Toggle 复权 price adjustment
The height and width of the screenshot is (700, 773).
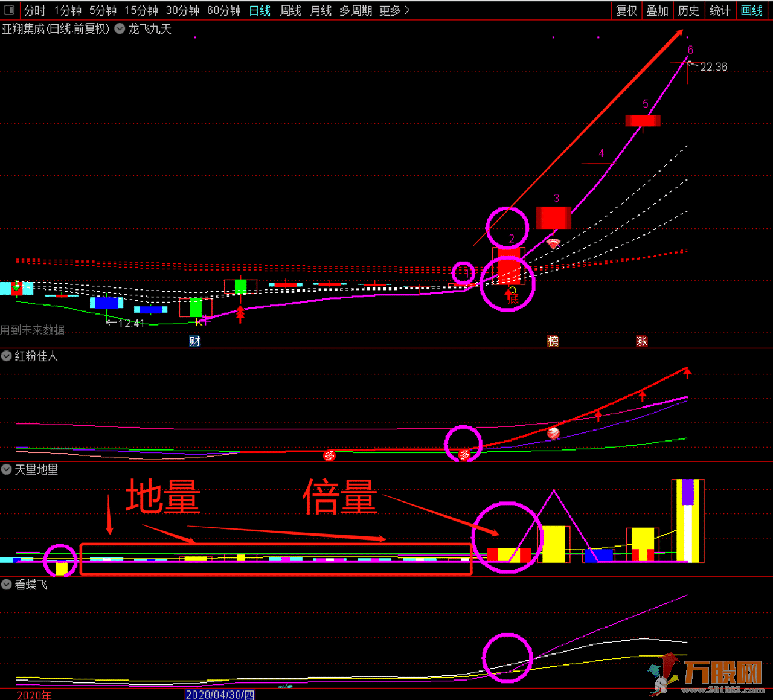[x=626, y=10]
